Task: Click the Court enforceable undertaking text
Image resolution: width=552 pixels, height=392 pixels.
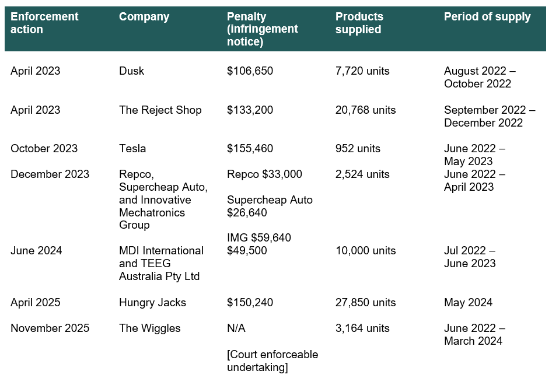Action: (x=272, y=360)
